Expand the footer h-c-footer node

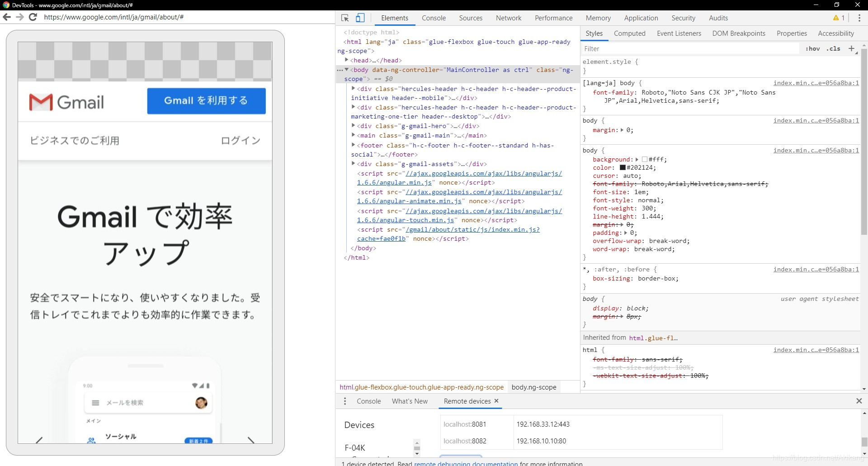tap(354, 145)
